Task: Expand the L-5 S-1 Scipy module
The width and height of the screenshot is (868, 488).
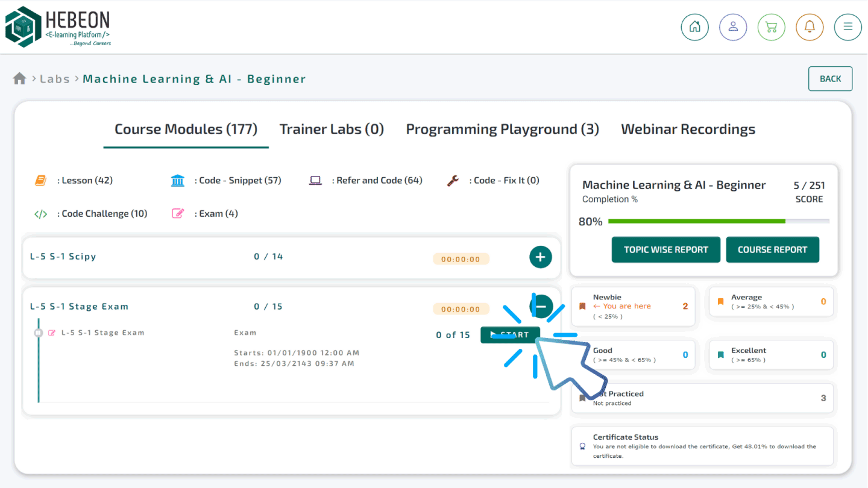Action: 540,257
